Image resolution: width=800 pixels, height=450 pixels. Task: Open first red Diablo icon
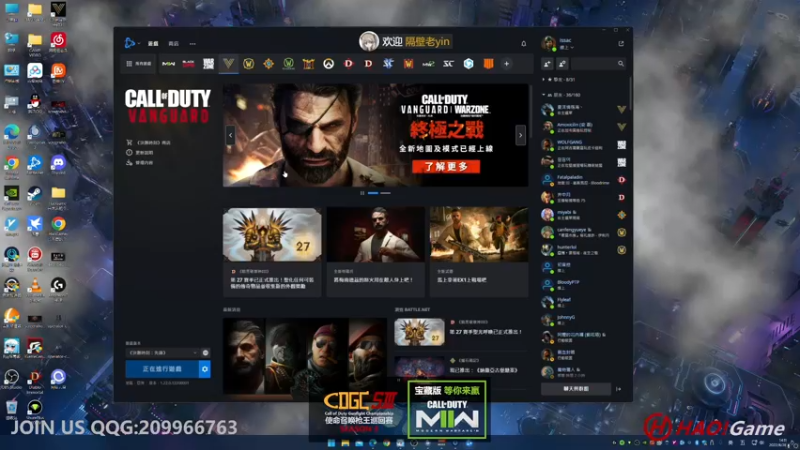(x=348, y=64)
